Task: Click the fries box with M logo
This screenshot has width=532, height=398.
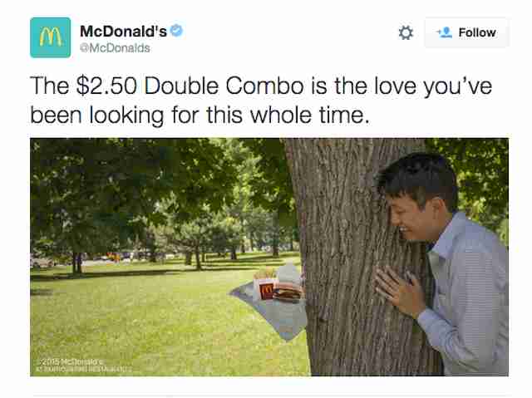Action: pos(264,286)
